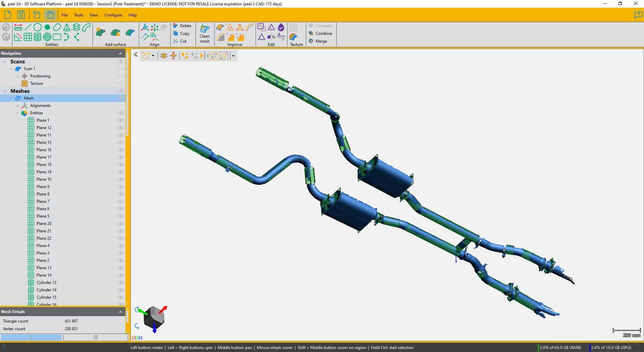Collapse the Entities tree node

coord(18,113)
